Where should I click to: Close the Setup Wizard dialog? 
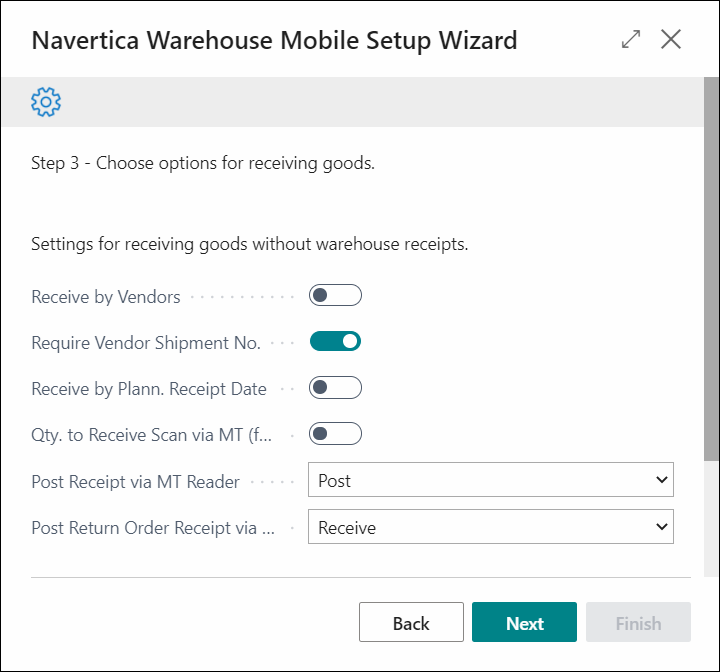[671, 39]
